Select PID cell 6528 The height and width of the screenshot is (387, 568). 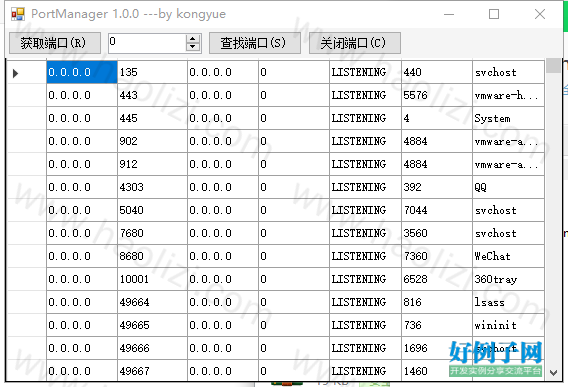[x=437, y=279]
